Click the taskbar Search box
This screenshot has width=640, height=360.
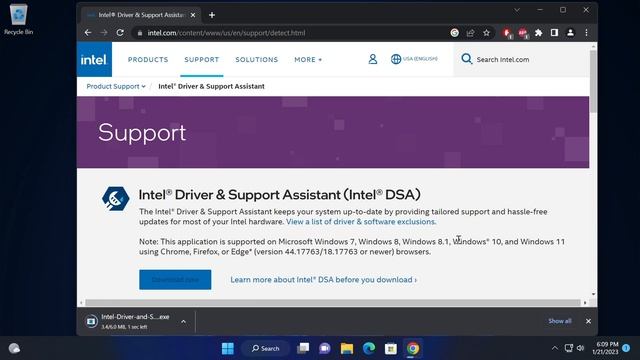[265, 348]
